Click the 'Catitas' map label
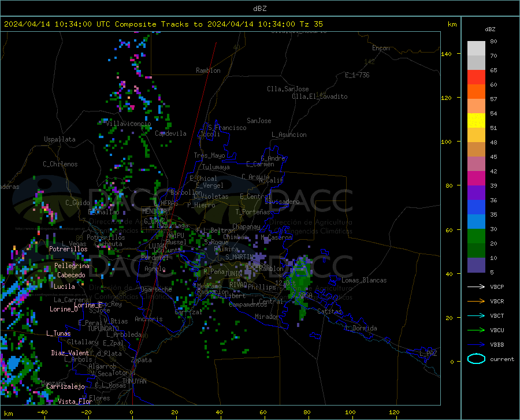Viewport: 520px width, 420px height. 329,311
